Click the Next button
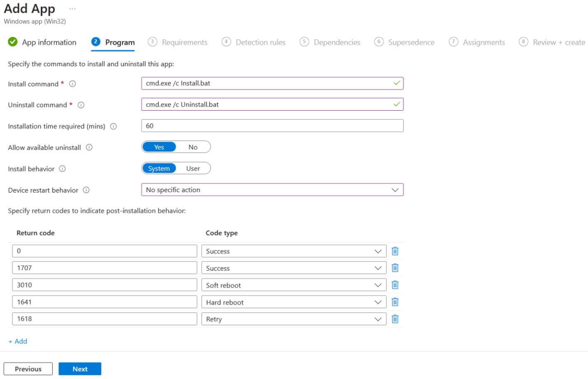 click(x=80, y=369)
